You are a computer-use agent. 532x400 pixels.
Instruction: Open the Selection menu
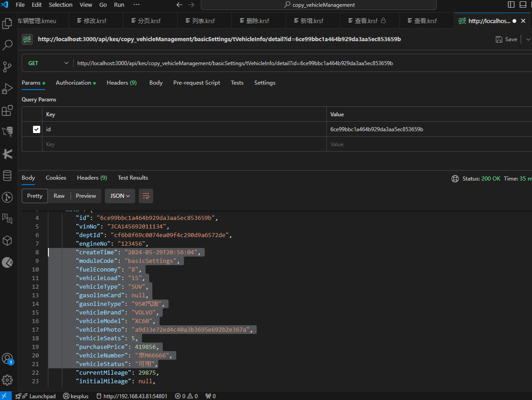pos(61,5)
